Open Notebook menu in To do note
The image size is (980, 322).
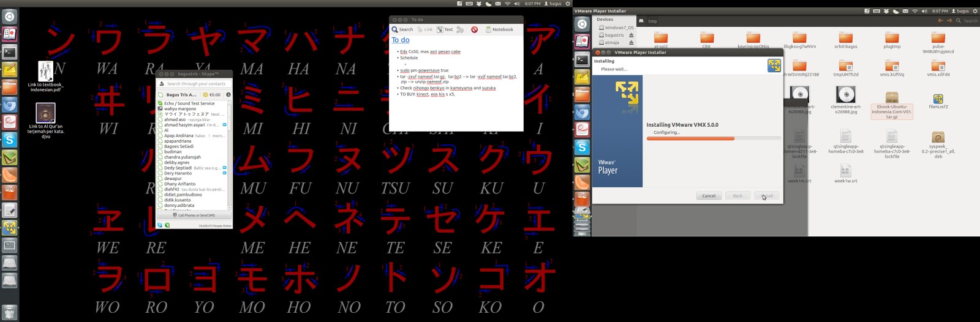click(499, 29)
